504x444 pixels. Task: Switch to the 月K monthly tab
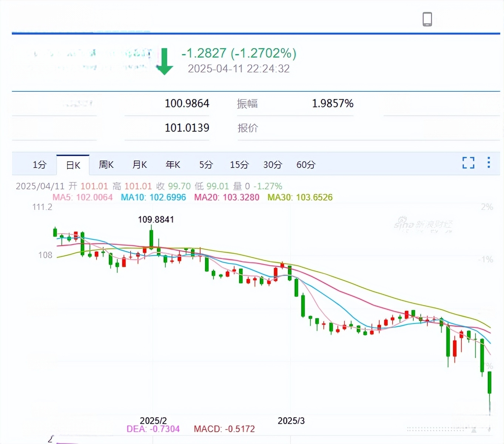pos(140,165)
